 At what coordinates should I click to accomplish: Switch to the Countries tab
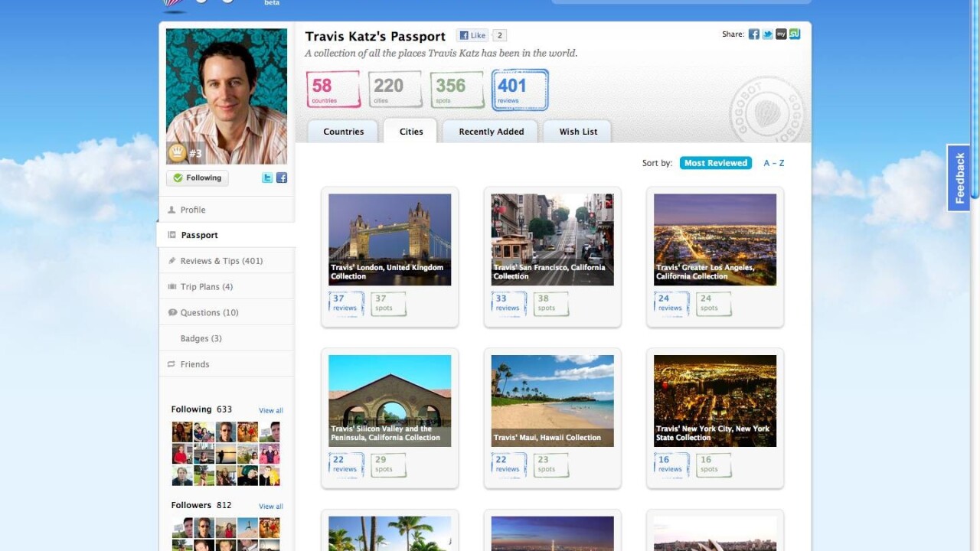coord(343,132)
